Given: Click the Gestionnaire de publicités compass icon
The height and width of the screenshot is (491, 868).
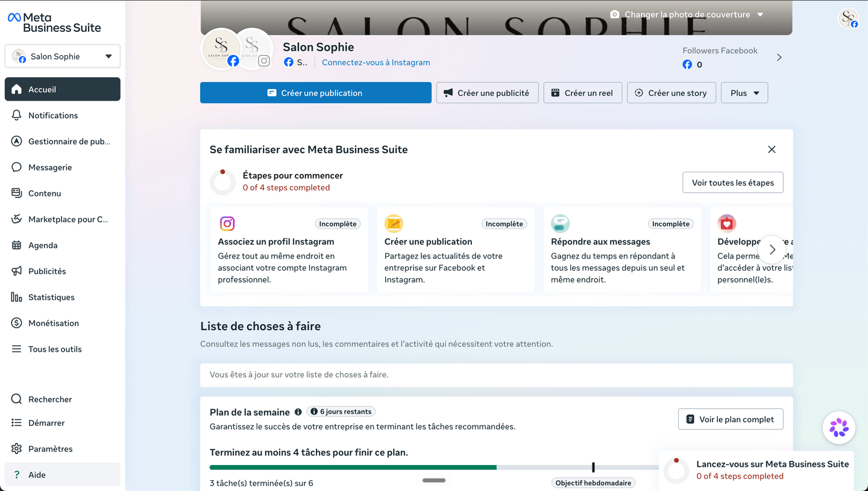Looking at the screenshot, I should [x=17, y=141].
